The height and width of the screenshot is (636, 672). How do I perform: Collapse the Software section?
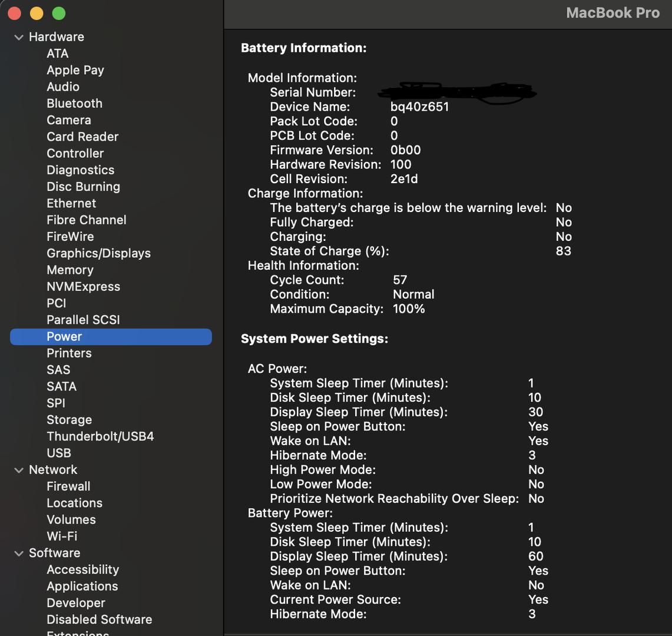18,554
